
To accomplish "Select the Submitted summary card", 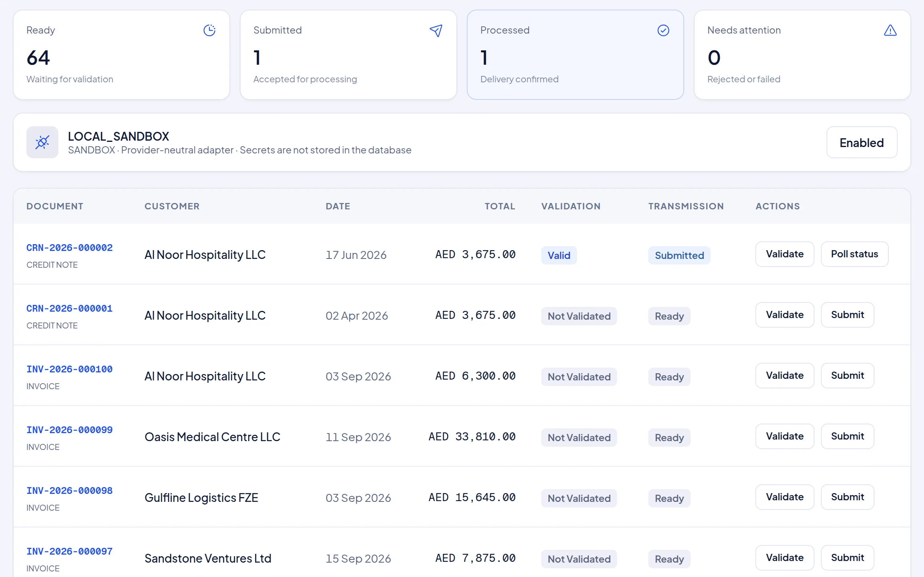I will (348, 55).
